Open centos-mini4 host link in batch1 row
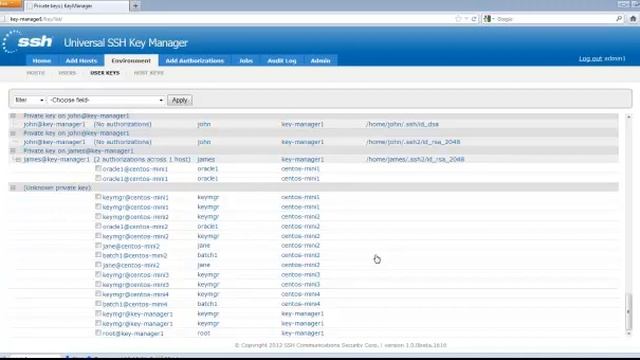This screenshot has width=640, height=360. coord(300,304)
